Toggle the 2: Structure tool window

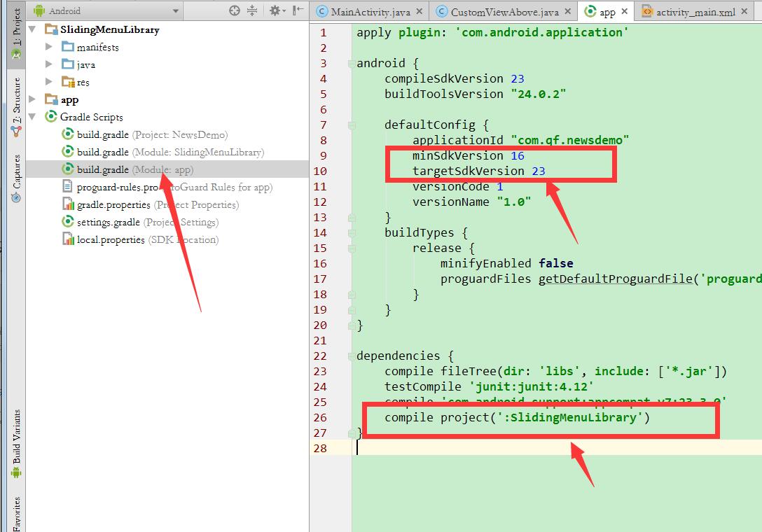[17, 107]
